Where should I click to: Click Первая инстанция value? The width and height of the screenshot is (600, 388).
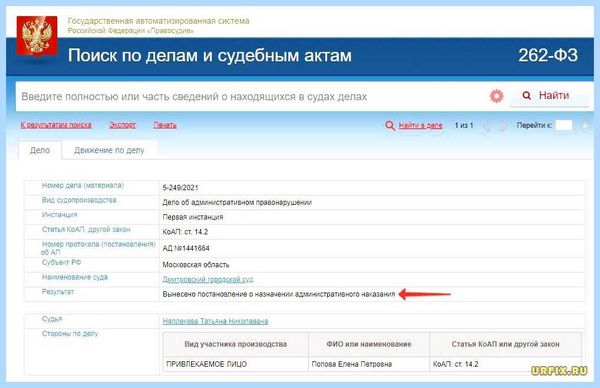click(193, 217)
